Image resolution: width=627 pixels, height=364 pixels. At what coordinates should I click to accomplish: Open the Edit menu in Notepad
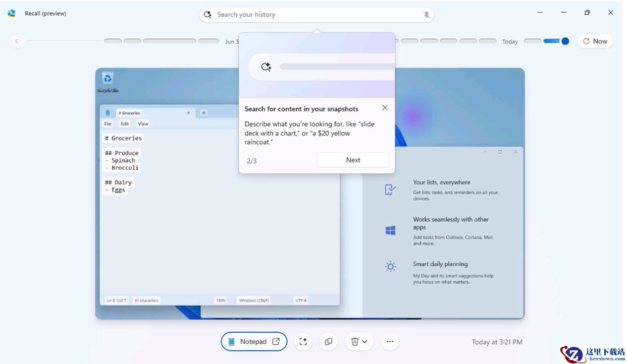pyautogui.click(x=125, y=124)
